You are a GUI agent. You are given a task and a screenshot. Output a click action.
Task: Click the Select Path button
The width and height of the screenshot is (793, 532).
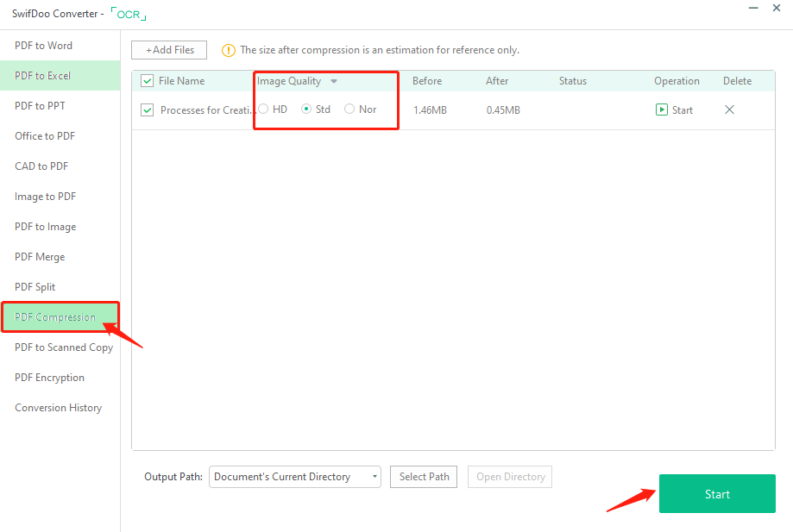pos(423,476)
